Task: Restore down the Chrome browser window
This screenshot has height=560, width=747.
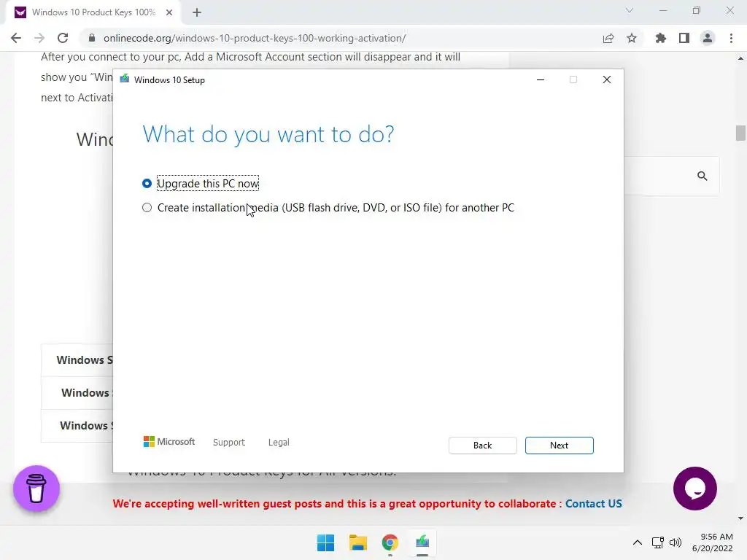Action: pos(697,10)
